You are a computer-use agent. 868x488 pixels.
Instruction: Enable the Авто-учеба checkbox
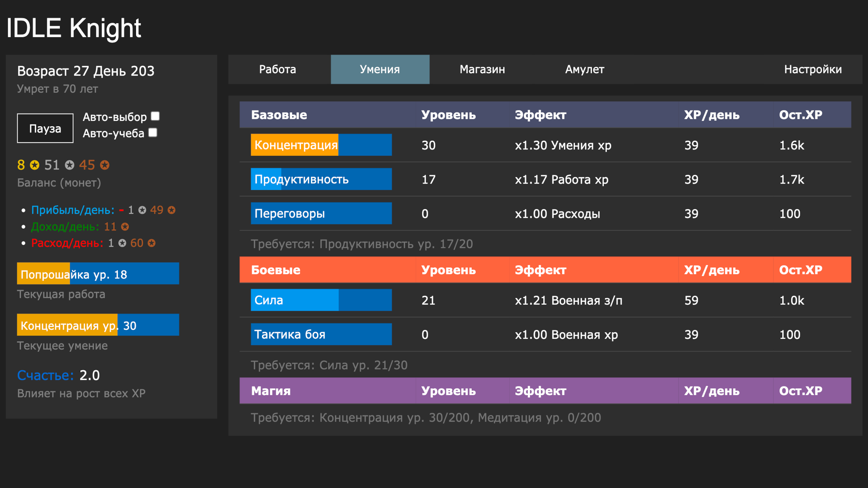coord(153,133)
